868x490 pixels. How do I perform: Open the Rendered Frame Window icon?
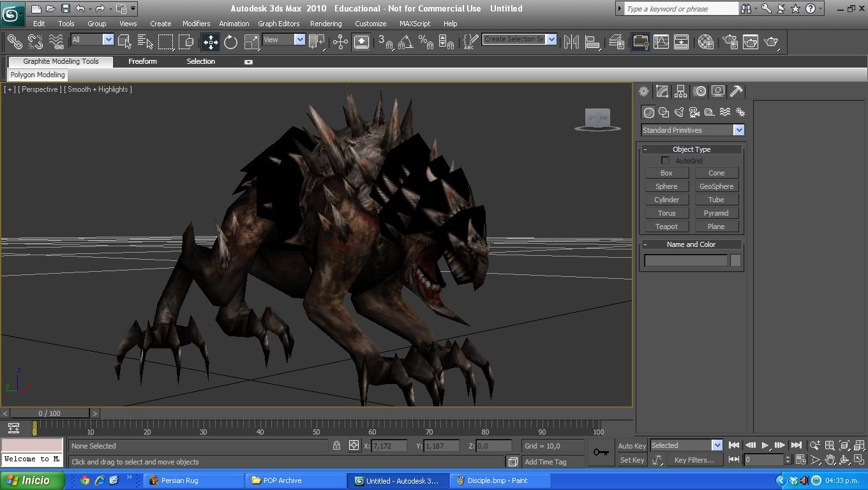tap(751, 42)
